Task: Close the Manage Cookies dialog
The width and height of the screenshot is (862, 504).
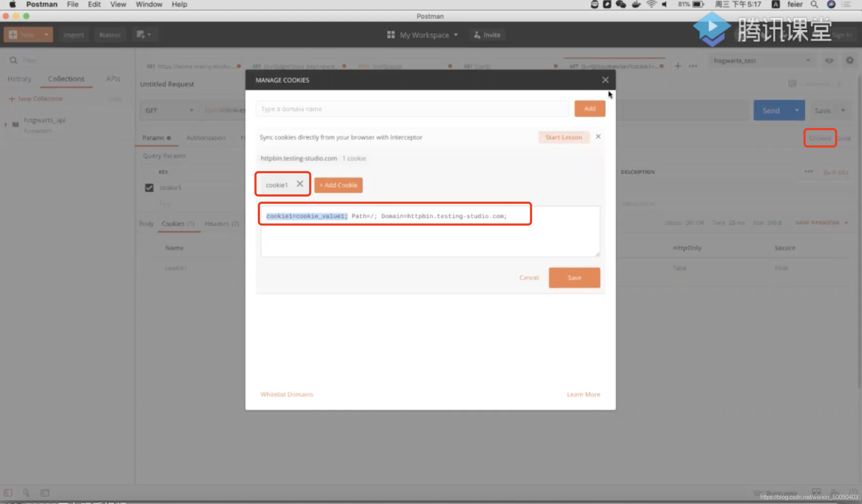Action: point(605,80)
